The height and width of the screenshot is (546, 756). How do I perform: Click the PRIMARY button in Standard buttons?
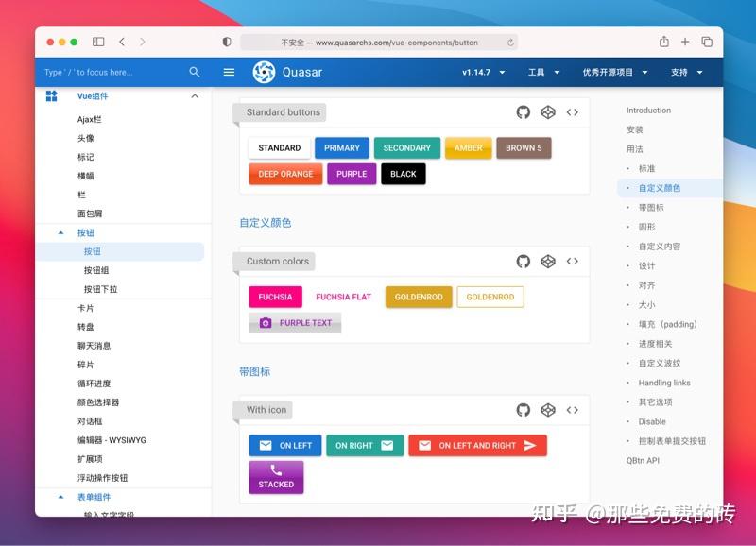341,147
